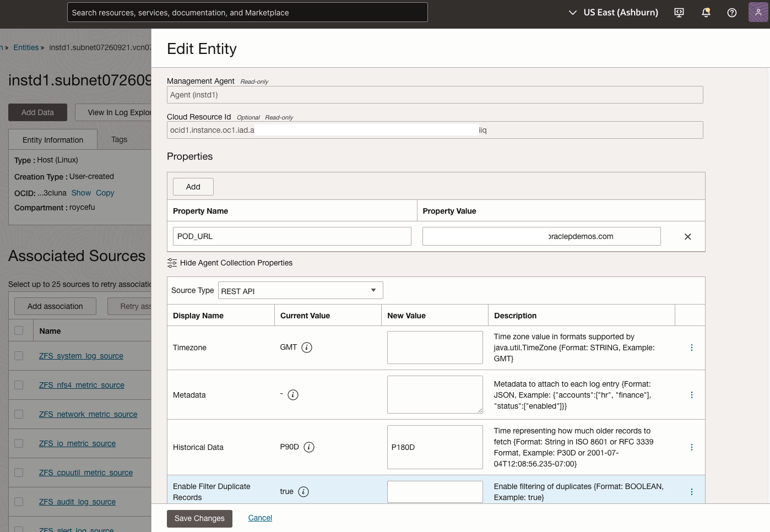This screenshot has width=770, height=532.
Task: Click the Save Changes button
Action: click(199, 518)
